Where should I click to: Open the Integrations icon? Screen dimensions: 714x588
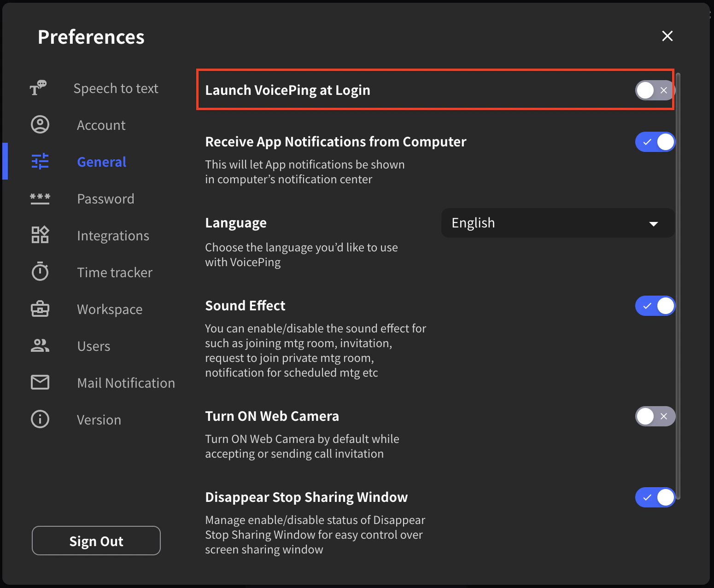click(x=40, y=235)
